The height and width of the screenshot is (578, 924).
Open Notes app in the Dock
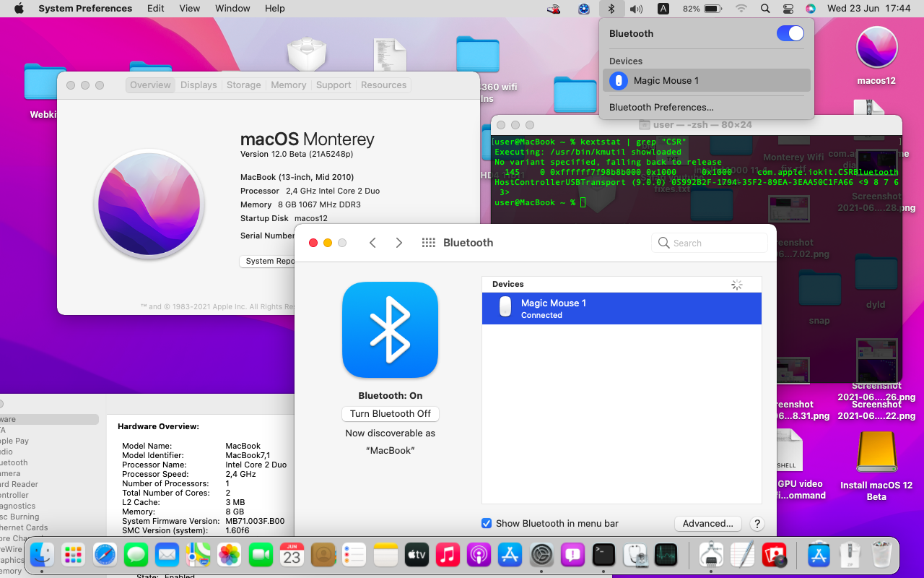pos(385,555)
